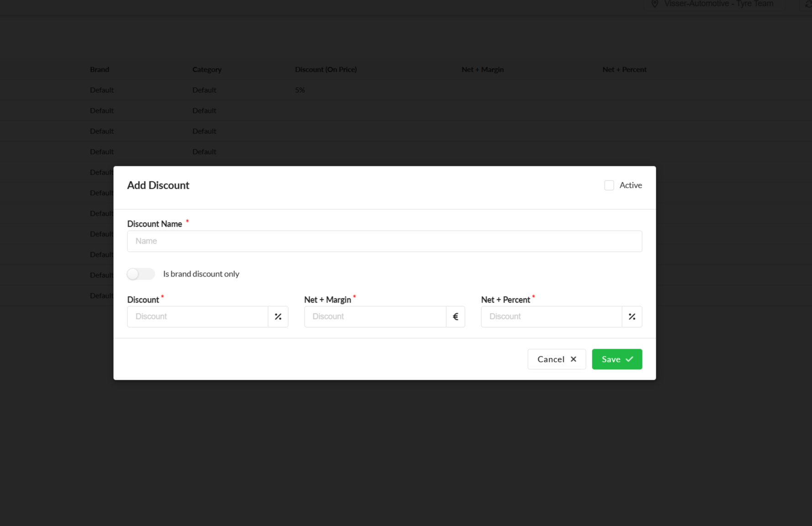Open the Visser-Automotive - Tyre Team selector
Image resolution: width=812 pixels, height=526 pixels.
[718, 4]
